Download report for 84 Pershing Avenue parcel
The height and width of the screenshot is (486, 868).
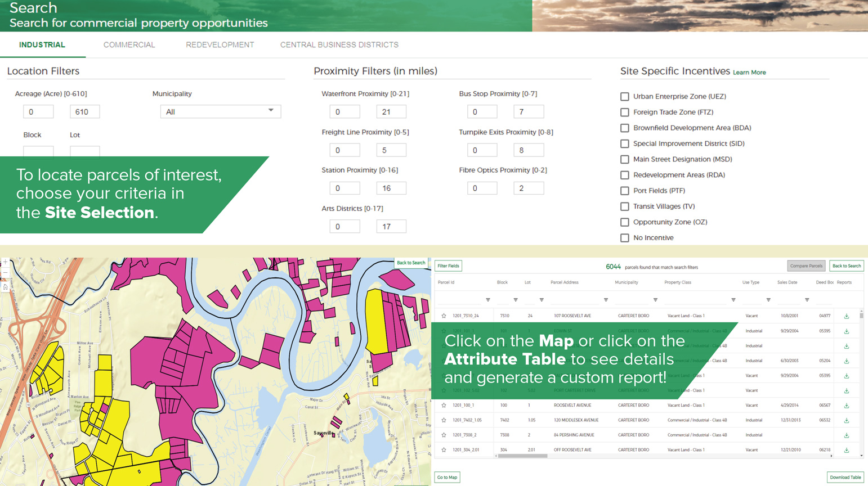[846, 435]
